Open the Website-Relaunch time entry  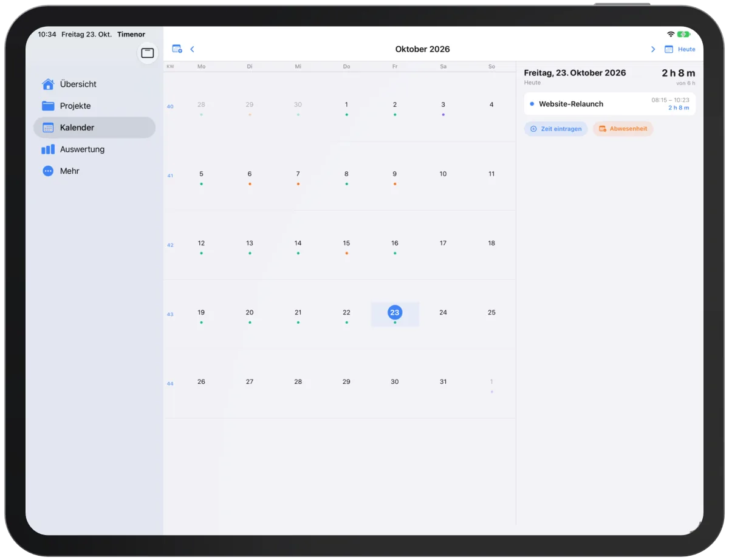[610, 104]
